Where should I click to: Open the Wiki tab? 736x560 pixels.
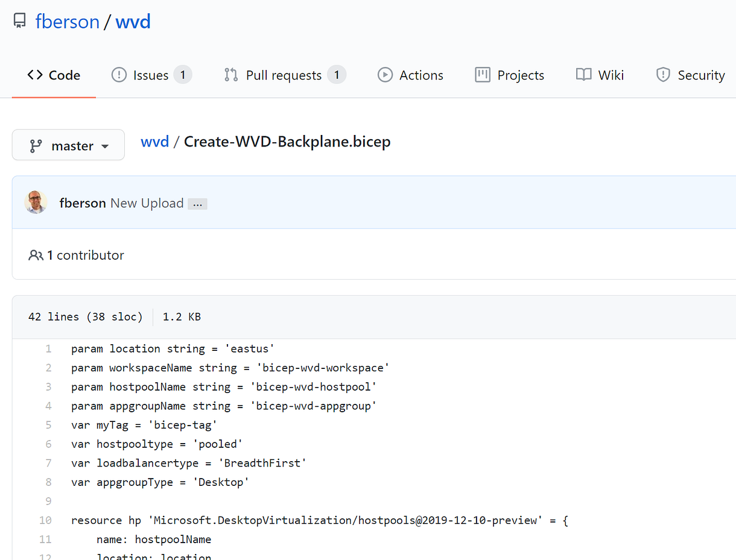tap(600, 75)
